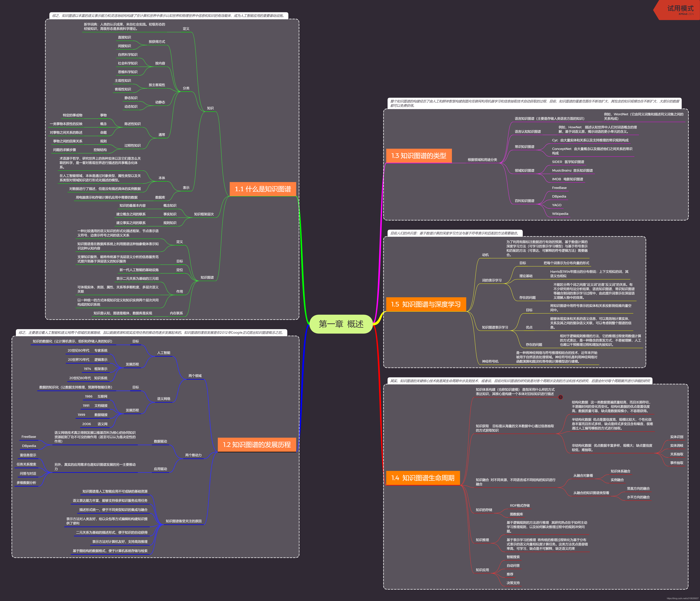Click the 分类 branch node
The height and width of the screenshot is (601, 700).
click(x=186, y=88)
